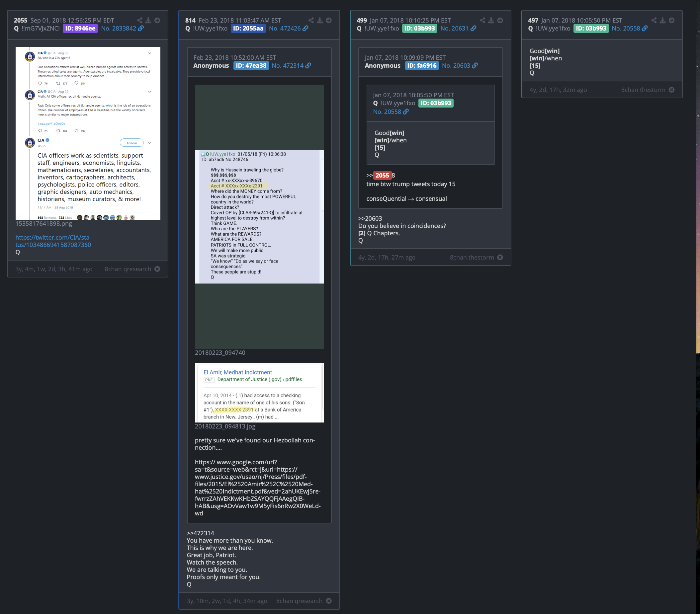The width and height of the screenshot is (700, 614).
Task: Open No. 20558 link in post 497 header
Action: point(626,29)
